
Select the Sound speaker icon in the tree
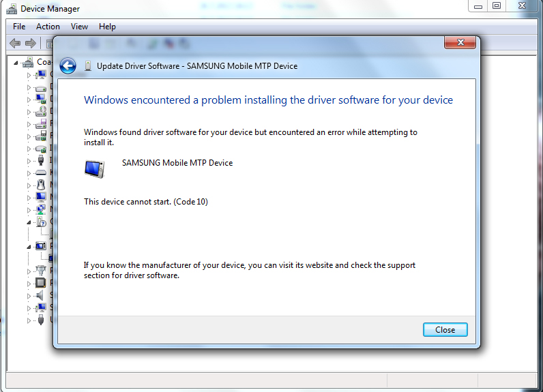(40, 295)
